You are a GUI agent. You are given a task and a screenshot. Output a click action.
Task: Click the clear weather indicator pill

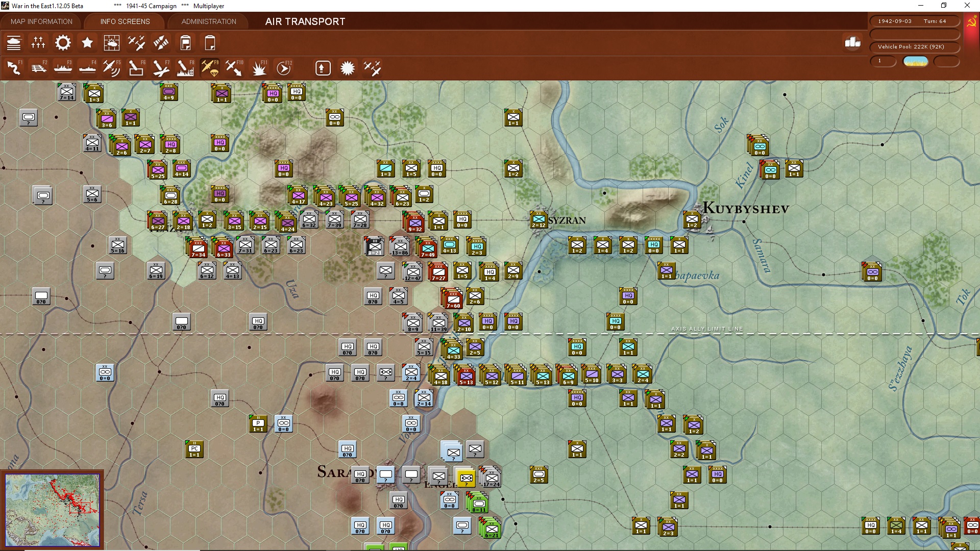point(916,61)
